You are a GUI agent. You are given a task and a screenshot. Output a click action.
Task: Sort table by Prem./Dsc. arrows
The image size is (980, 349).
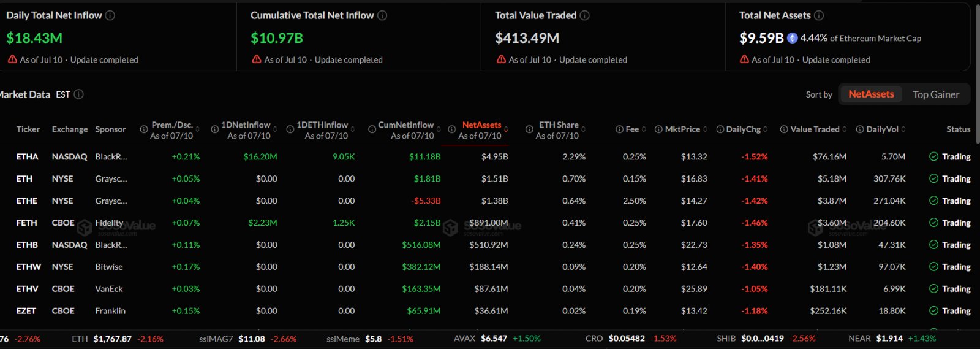click(197, 129)
